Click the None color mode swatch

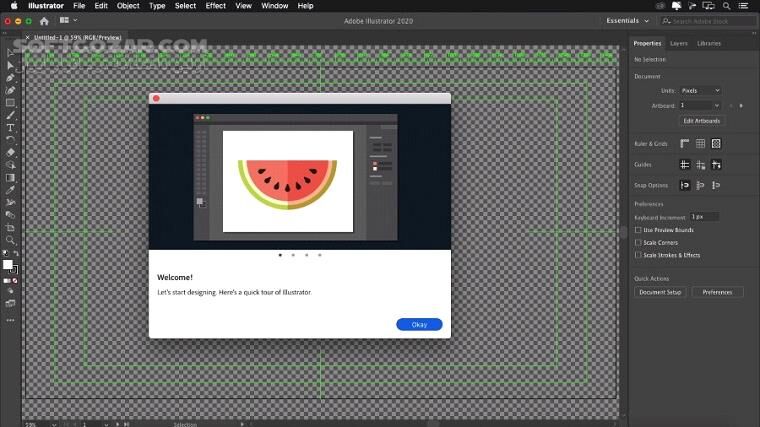tap(16, 281)
